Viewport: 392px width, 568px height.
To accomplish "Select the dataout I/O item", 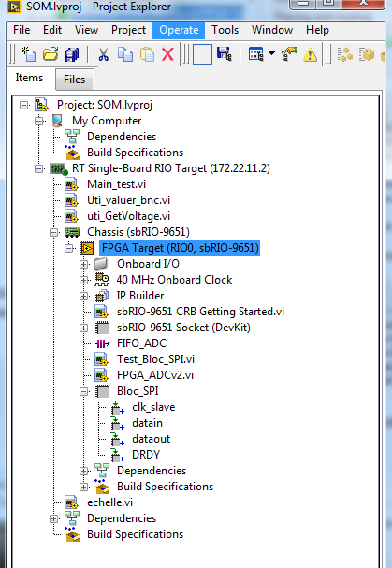I will point(151,439).
